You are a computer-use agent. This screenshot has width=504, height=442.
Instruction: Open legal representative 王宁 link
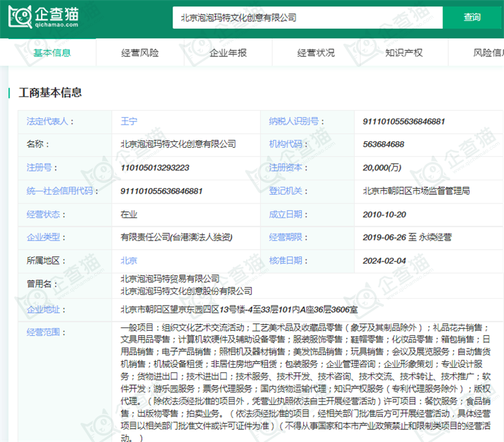pos(129,121)
